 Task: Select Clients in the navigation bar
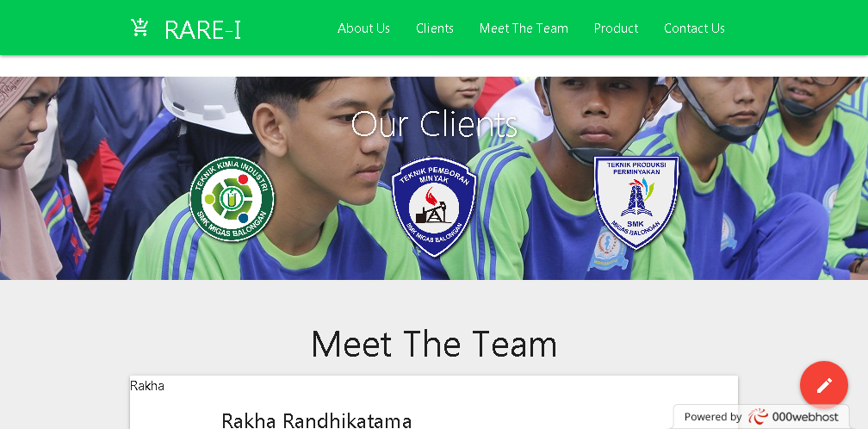point(435,28)
